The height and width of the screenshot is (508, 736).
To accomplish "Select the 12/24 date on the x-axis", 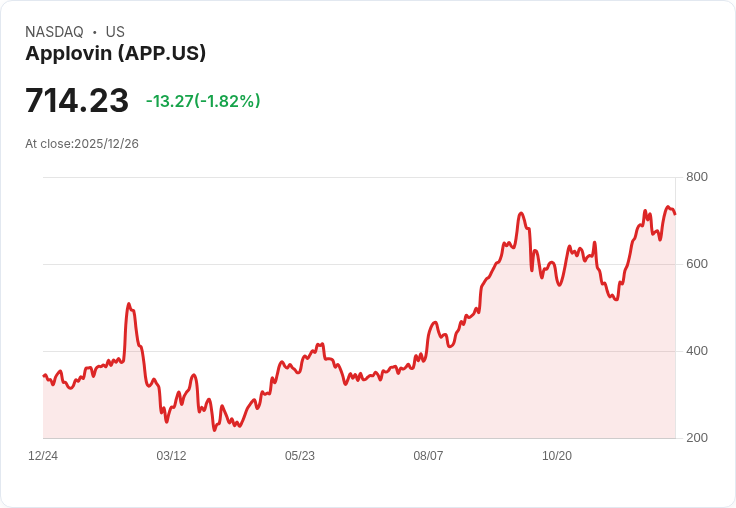I will tap(43, 456).
